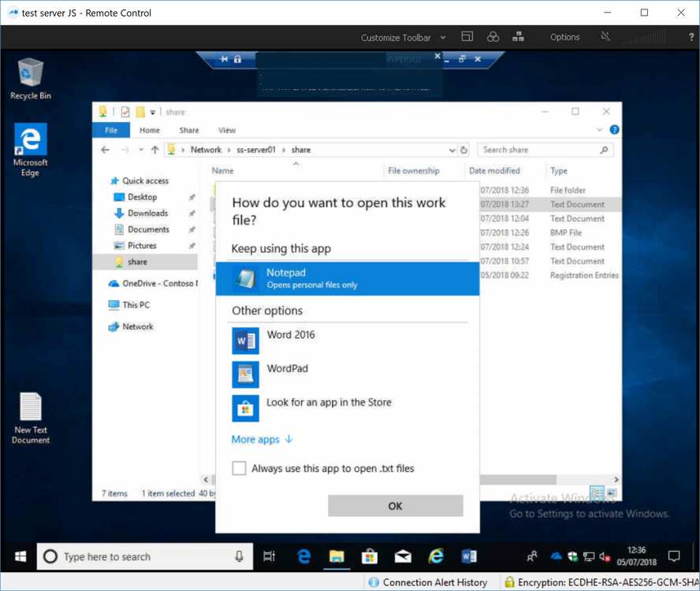Click the network computers toolbar icon
The height and width of the screenshot is (591, 700).
coord(518,36)
